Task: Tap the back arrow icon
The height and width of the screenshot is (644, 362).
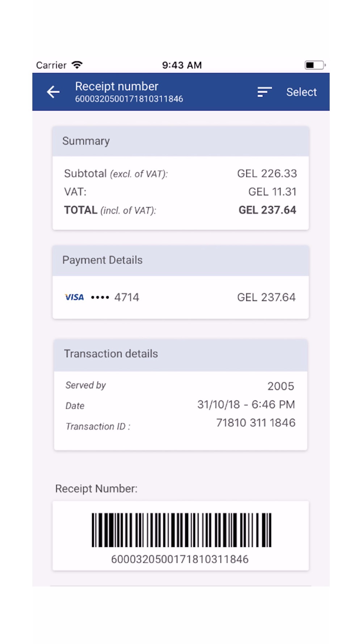Action: point(53,92)
